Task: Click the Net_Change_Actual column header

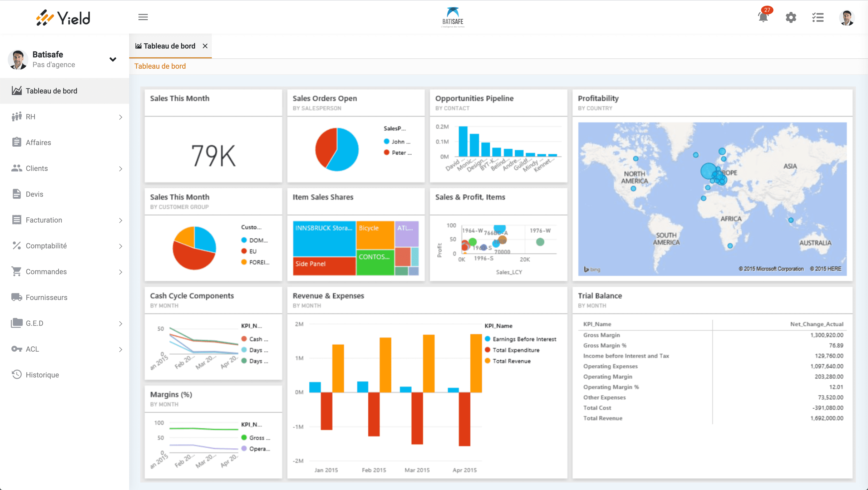Action: click(x=816, y=324)
